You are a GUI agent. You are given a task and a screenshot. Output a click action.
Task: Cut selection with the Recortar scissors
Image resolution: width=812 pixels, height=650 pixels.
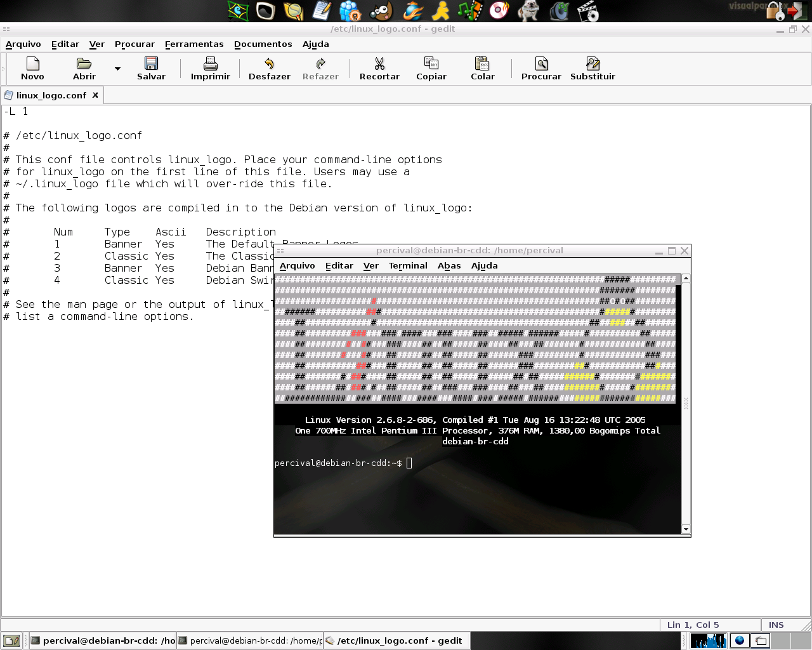379,69
